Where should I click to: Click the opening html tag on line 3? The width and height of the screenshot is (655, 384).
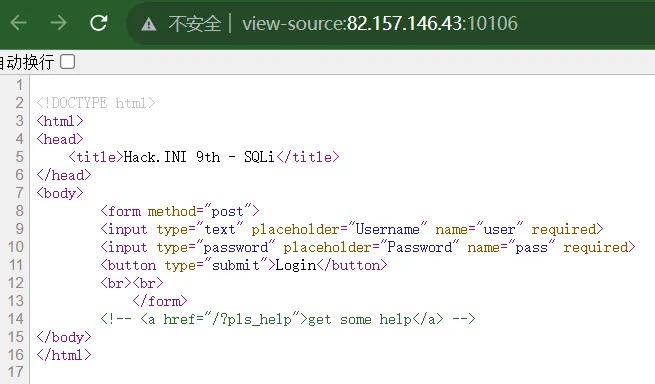pos(60,121)
